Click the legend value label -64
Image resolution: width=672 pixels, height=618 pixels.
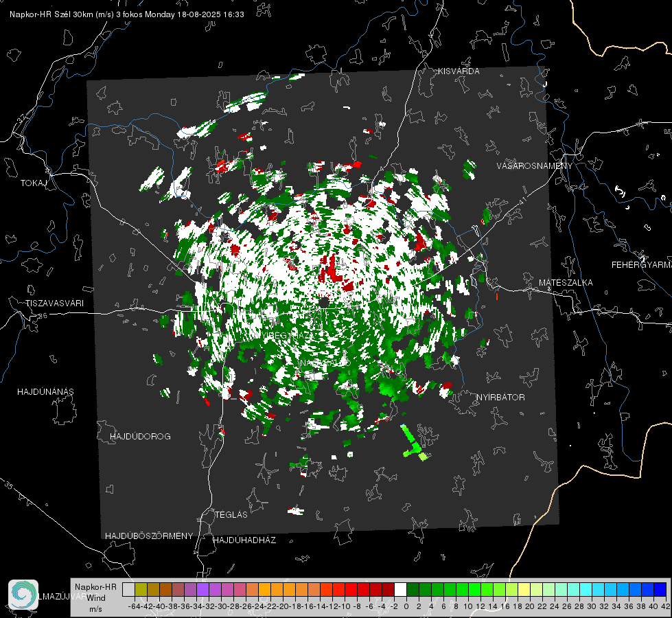[134, 606]
